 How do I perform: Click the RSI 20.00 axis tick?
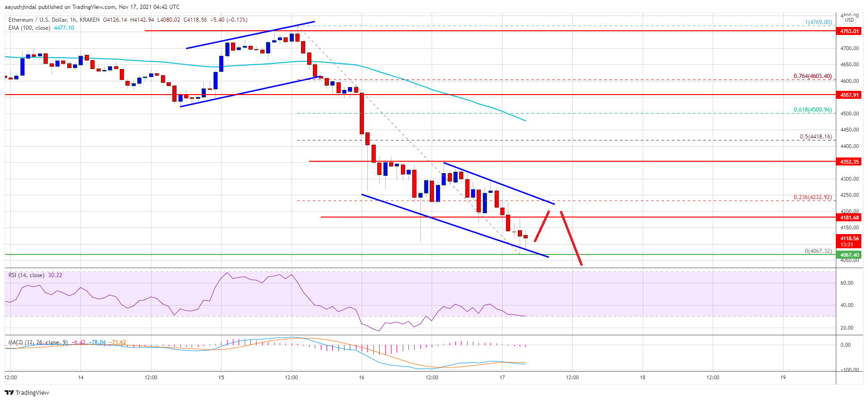[847, 328]
